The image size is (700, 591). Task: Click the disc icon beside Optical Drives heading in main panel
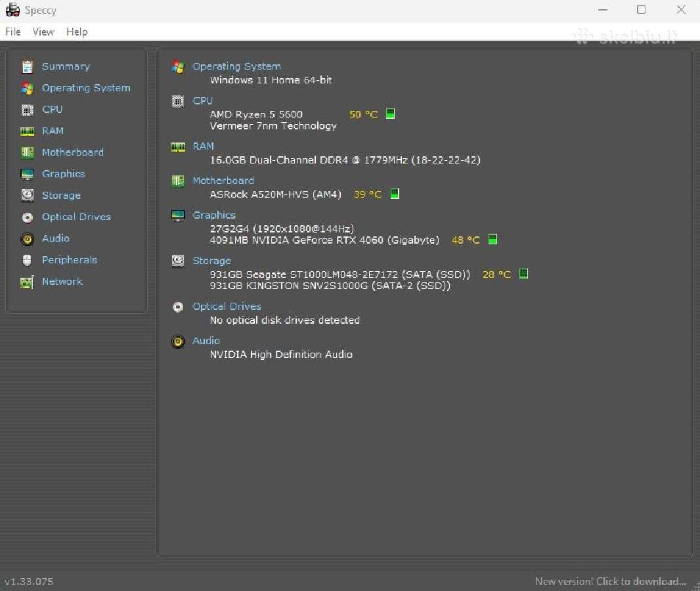178,307
